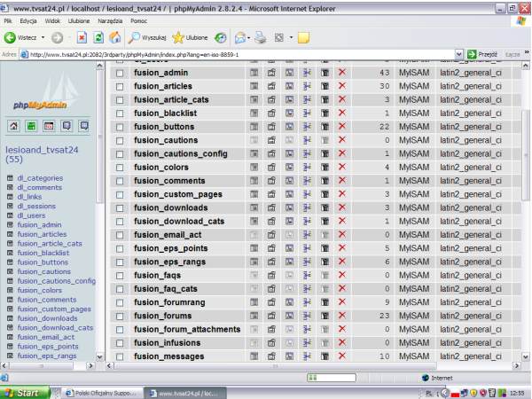Click the Structure icon for fusion_articles
The width and height of the screenshot is (532, 399).
point(271,86)
